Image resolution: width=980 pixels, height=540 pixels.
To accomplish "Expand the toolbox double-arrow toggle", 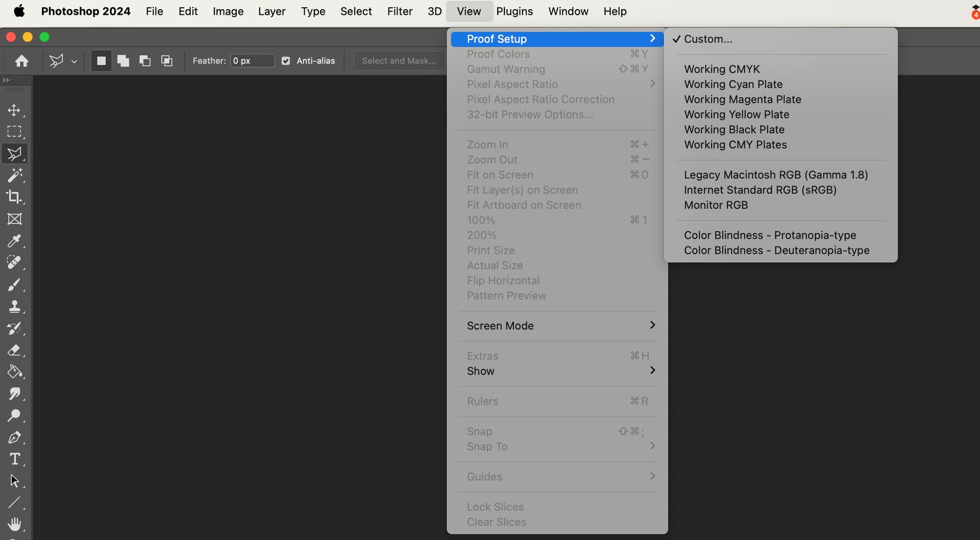I will 6,80.
